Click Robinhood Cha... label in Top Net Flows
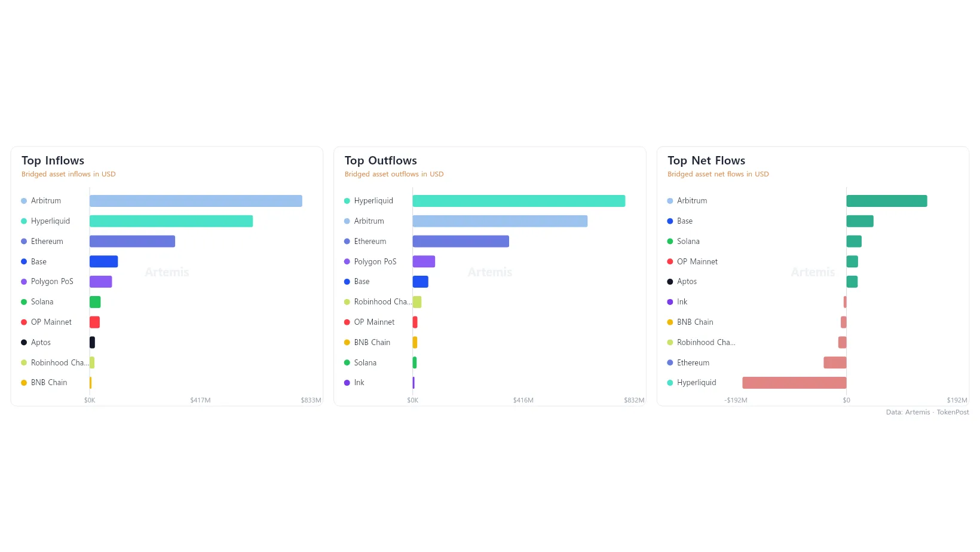 (x=706, y=343)
